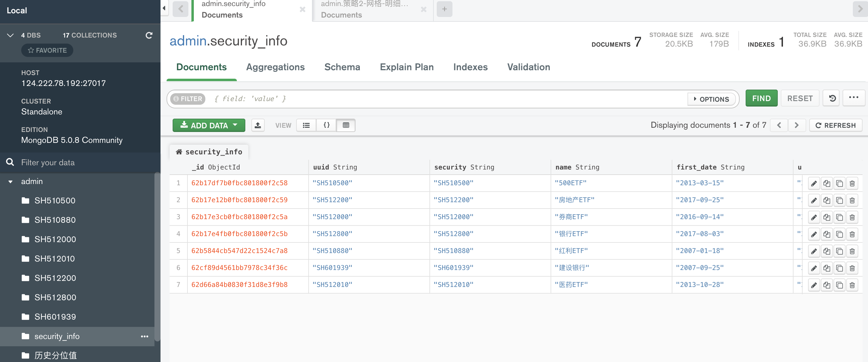Open the SH512800 collection in sidebar

(55, 297)
